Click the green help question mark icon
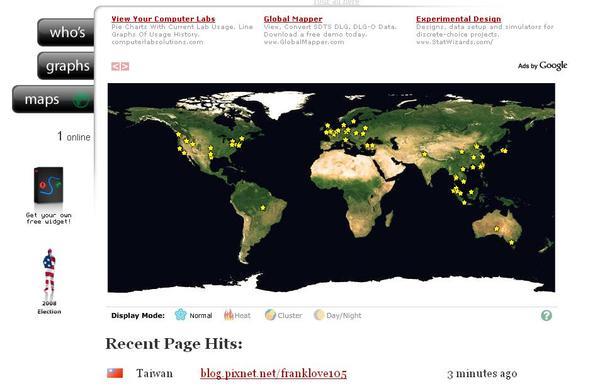 [x=546, y=316]
